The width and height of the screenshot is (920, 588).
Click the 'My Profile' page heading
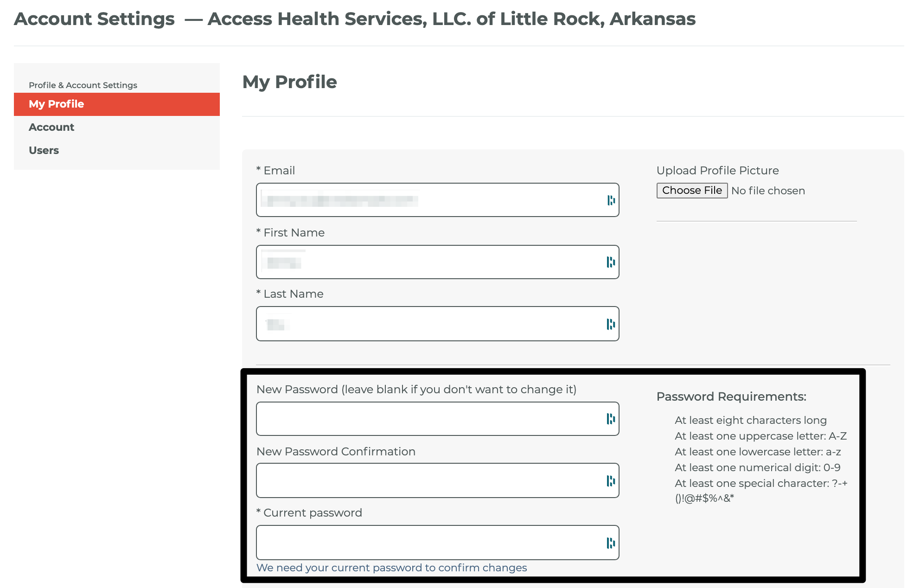[x=290, y=82]
